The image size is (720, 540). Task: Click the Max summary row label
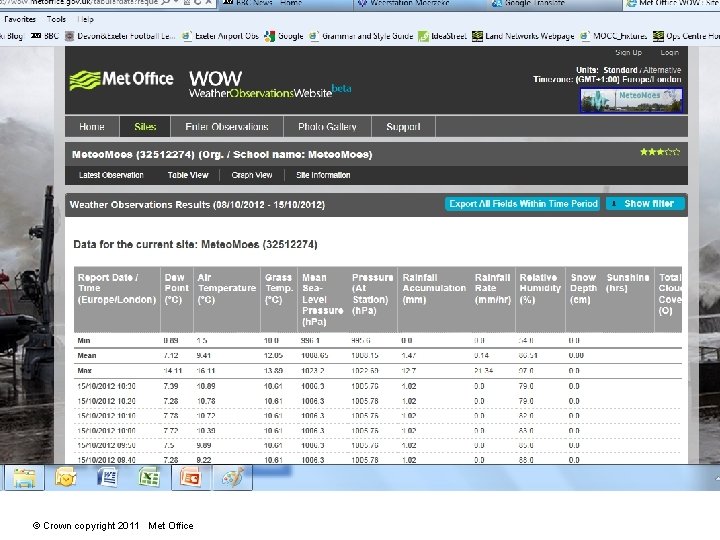tap(84, 371)
